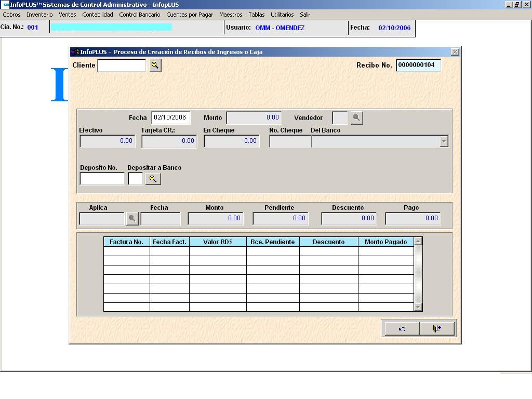This screenshot has width=532, height=399.
Task: Click the Descuento amount field
Action: 349,219
